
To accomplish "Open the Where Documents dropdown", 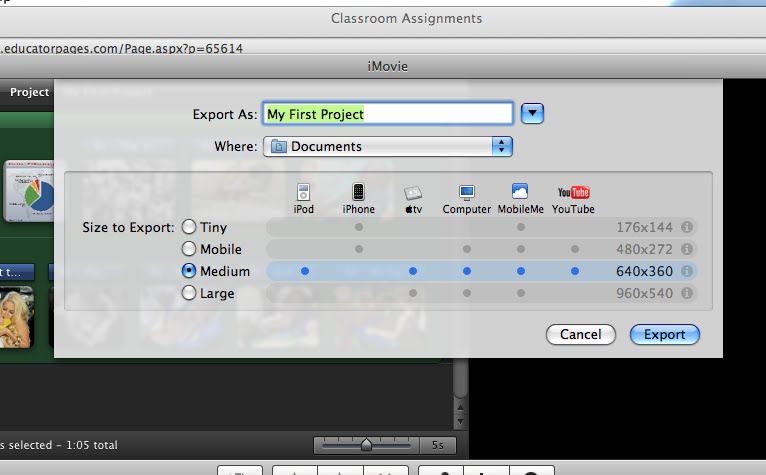I will coord(388,147).
